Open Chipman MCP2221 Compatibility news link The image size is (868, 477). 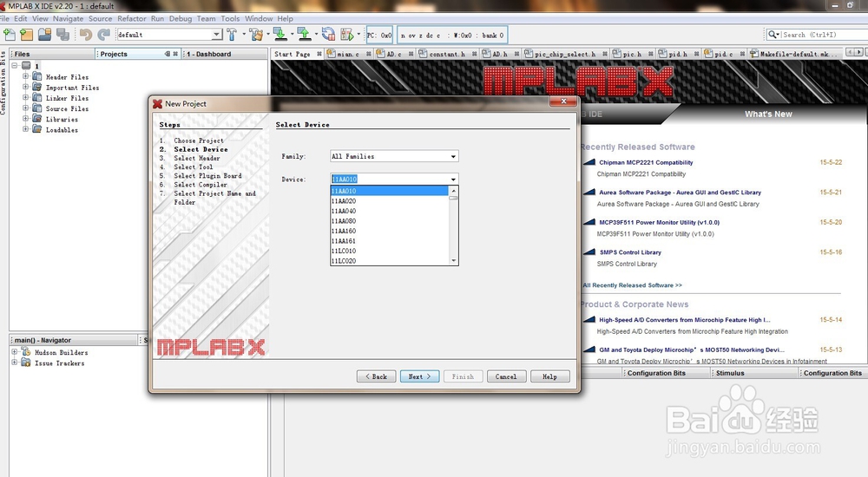(x=646, y=163)
